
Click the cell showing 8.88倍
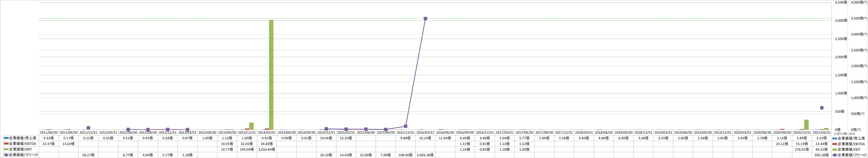(603, 138)
